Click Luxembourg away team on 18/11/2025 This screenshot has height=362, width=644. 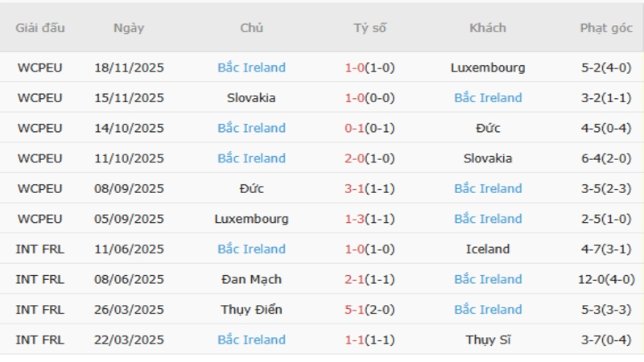pyautogui.click(x=488, y=68)
